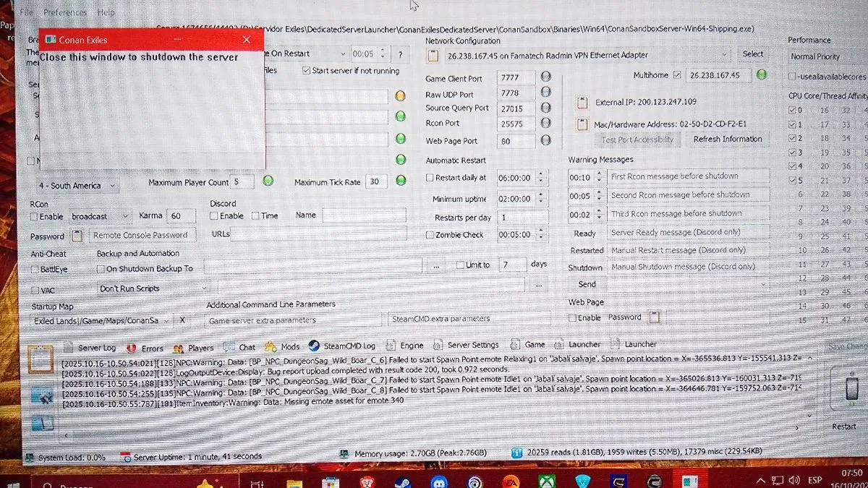
Task: Switch to the Errors tab
Action: [145, 348]
